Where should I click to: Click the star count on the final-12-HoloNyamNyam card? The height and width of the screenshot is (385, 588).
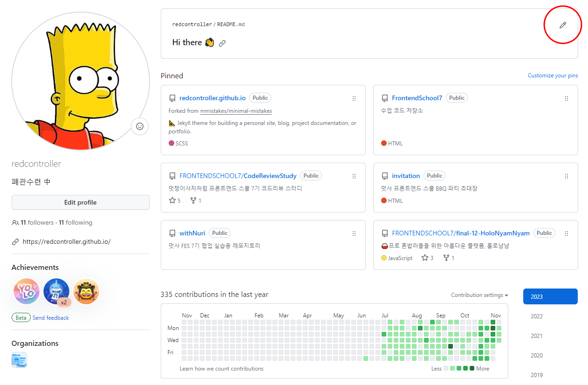pyautogui.click(x=428, y=258)
